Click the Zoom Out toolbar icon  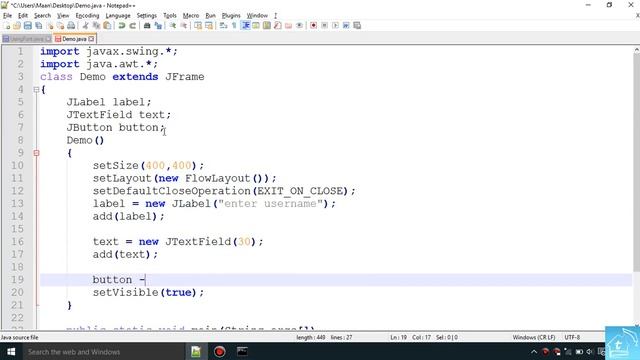pyautogui.click(x=184, y=26)
